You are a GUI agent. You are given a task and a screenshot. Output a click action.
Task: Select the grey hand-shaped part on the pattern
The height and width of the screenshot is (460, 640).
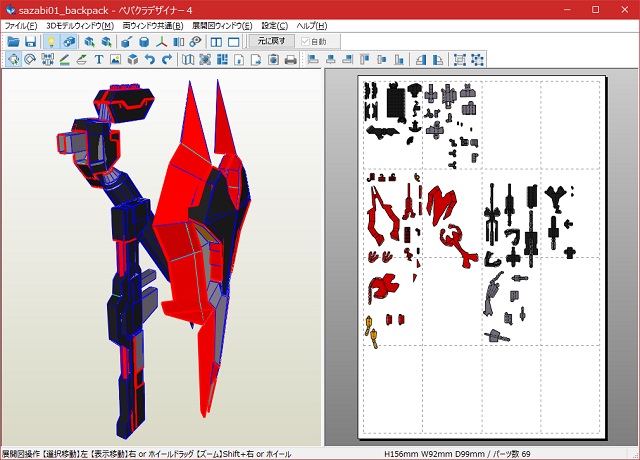[493, 294]
